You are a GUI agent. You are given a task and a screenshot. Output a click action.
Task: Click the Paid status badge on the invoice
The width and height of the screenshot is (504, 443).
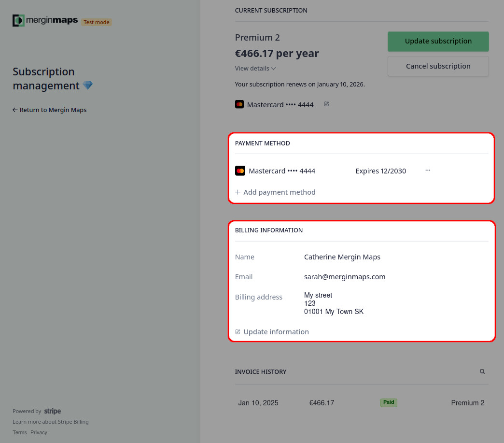pos(389,402)
